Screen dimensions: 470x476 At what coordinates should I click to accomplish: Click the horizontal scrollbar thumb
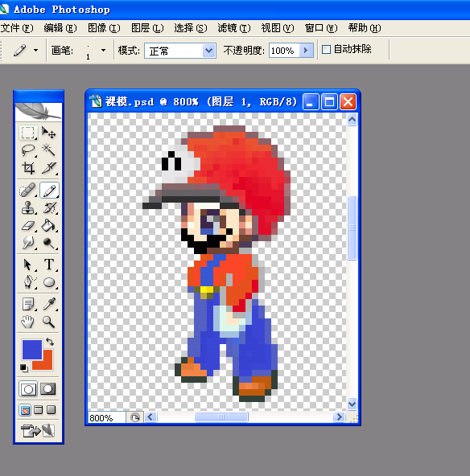coord(221,416)
